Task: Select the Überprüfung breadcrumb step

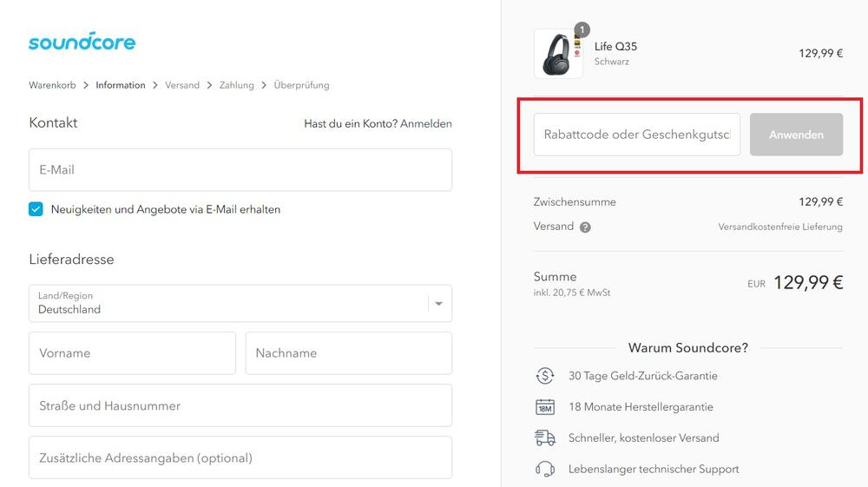Action: [x=301, y=85]
